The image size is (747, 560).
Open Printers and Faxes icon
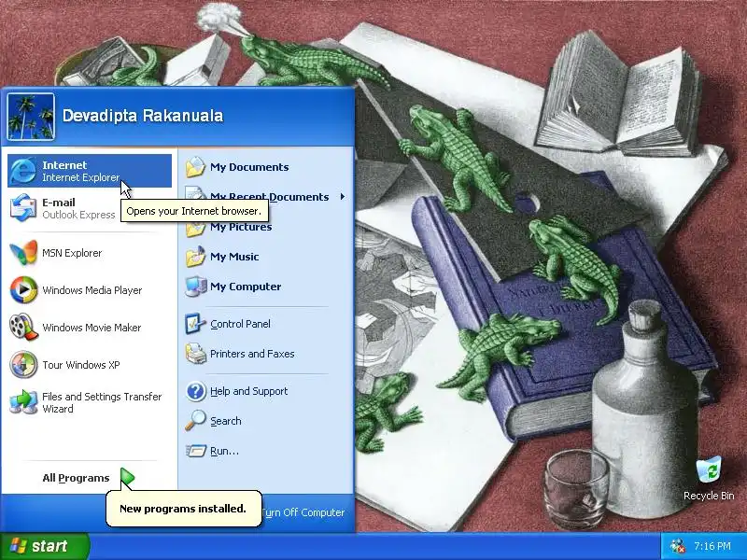coord(195,354)
